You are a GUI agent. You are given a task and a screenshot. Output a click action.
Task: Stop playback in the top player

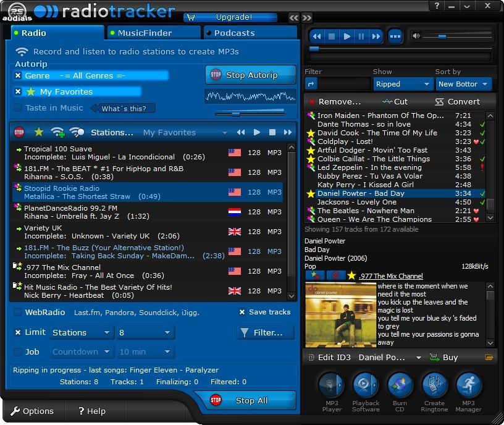tap(332, 36)
